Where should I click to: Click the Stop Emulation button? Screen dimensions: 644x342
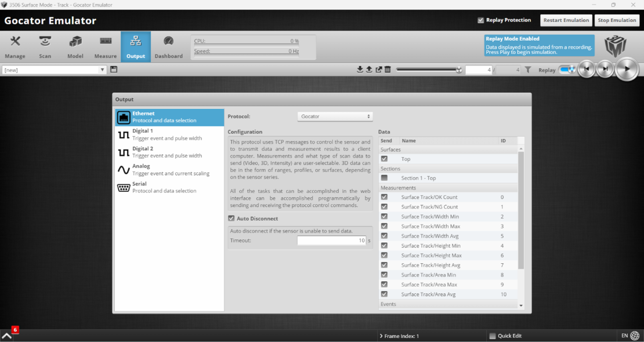pos(617,20)
